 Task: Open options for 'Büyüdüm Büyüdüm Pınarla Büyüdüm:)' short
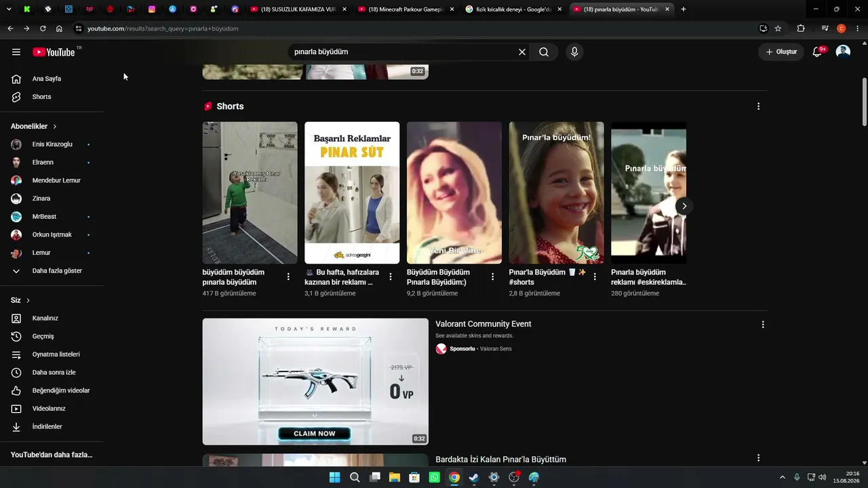[x=492, y=277]
